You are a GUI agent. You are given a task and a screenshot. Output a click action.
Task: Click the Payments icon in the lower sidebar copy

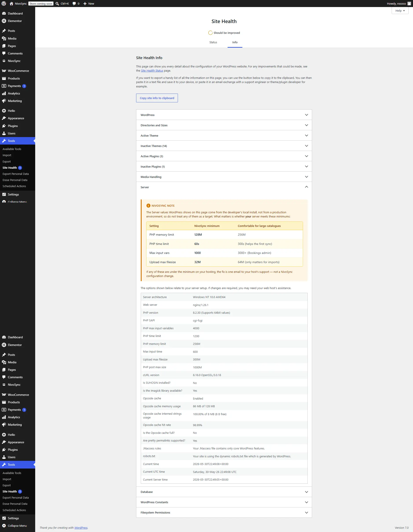click(x=4, y=410)
